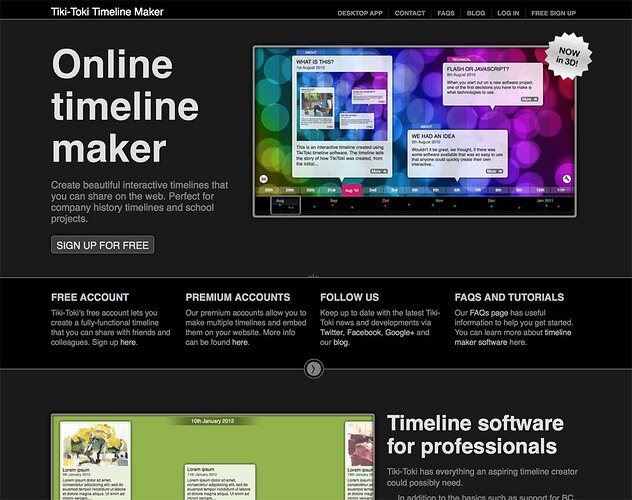Click More on the "We had an idea" card
The image size is (632, 500).
tap(494, 171)
